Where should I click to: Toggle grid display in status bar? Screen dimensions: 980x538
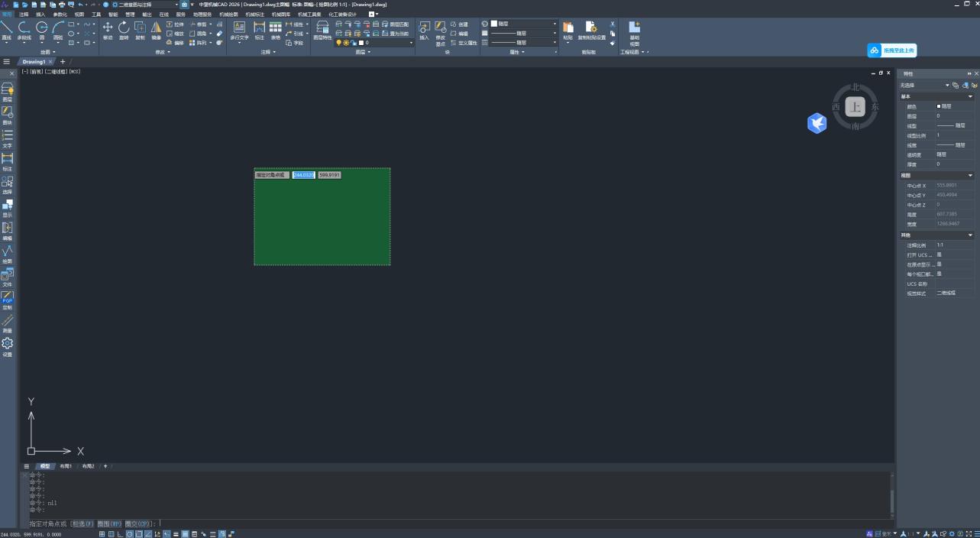point(102,534)
